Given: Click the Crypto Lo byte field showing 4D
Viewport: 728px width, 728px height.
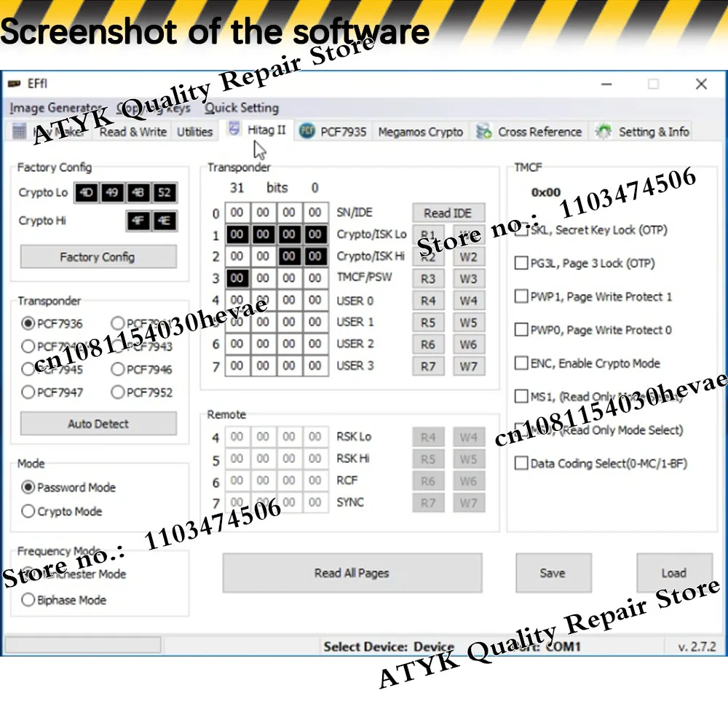Looking at the screenshot, I should [87, 193].
